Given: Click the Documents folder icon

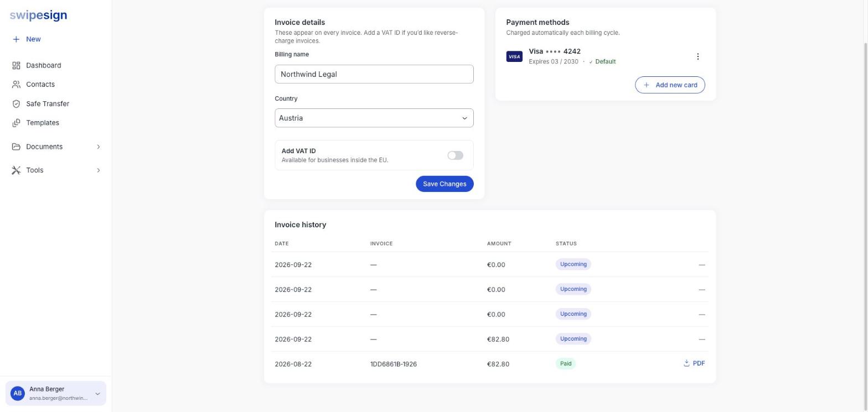Looking at the screenshot, I should point(16,147).
